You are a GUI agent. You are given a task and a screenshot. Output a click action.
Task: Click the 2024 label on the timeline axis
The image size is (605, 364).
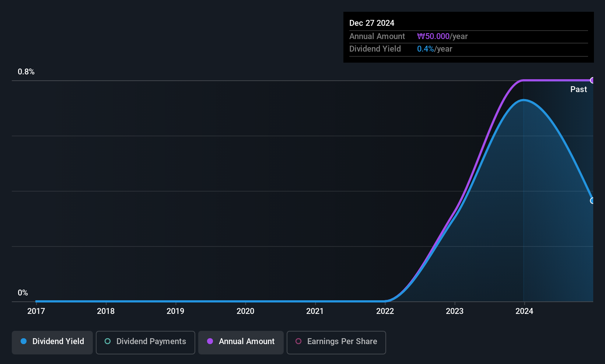tap(525, 311)
